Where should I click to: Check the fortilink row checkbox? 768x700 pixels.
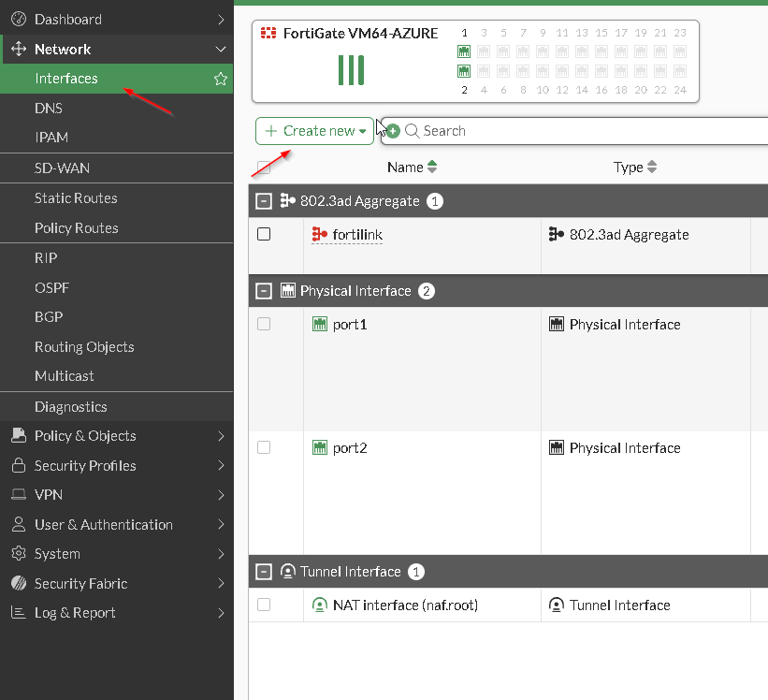tap(264, 235)
